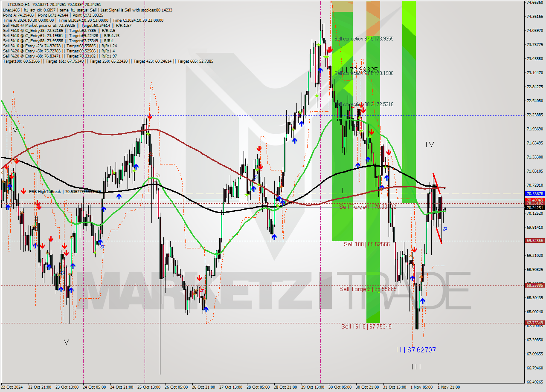
Task: Click the hollow blue arrow beside latest candle
Action: tap(444, 229)
